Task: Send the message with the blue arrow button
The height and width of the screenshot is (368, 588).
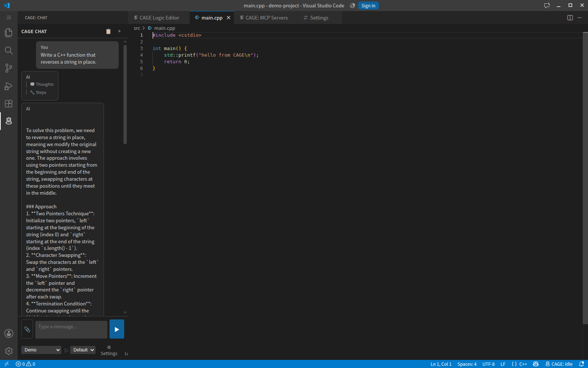Action: (x=117, y=329)
